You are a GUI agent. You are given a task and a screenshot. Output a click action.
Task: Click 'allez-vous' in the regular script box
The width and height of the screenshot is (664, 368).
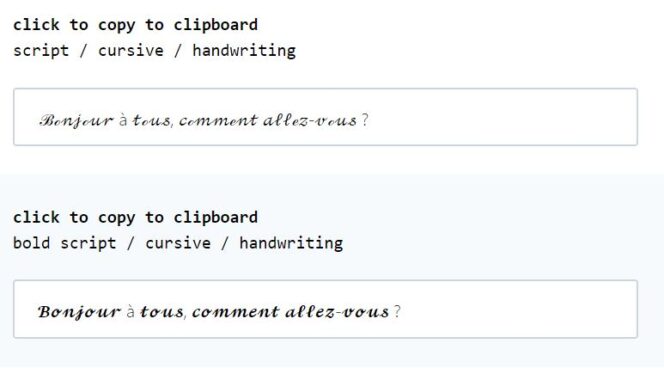[x=310, y=121]
